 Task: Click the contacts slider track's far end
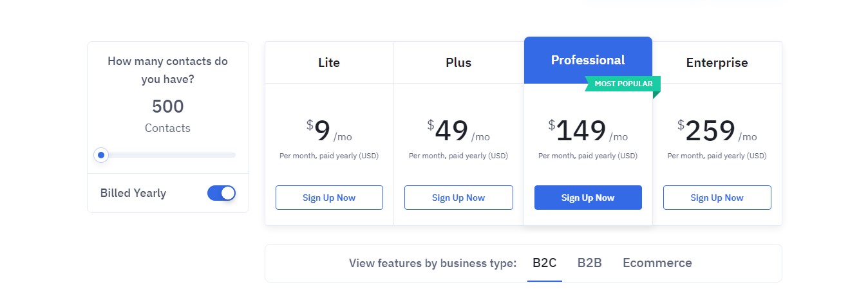[233, 155]
